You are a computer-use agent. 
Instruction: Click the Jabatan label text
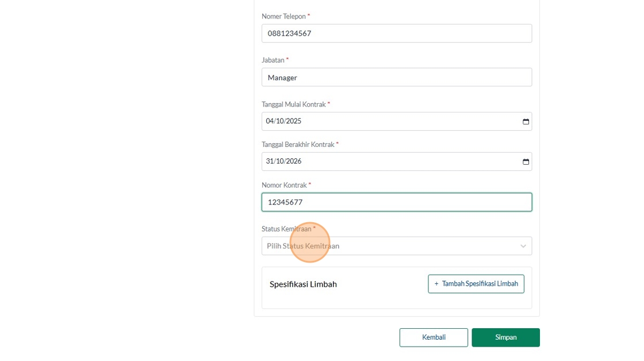point(273,60)
